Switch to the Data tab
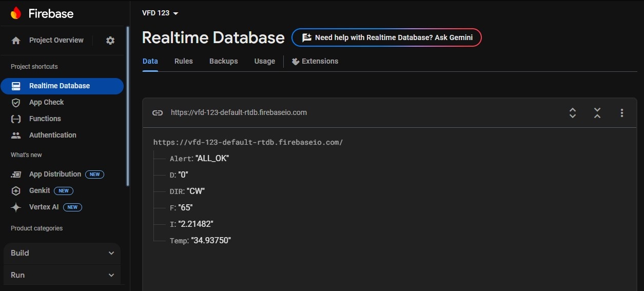Screen dimensions: 644x291 (x=150, y=61)
